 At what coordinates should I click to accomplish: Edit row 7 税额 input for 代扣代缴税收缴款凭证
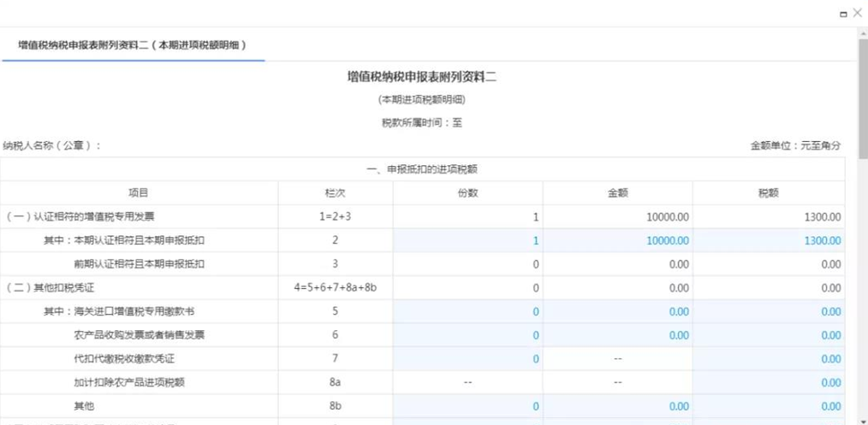click(769, 359)
